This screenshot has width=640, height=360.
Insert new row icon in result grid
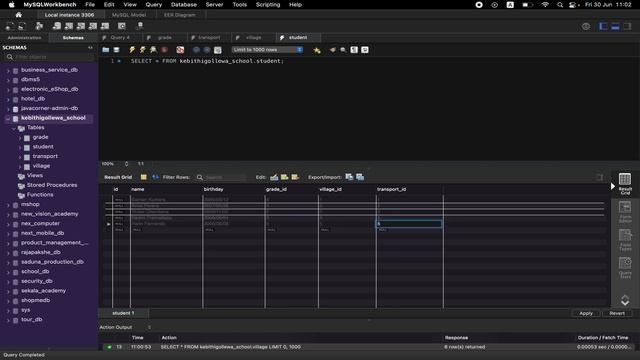click(284, 177)
